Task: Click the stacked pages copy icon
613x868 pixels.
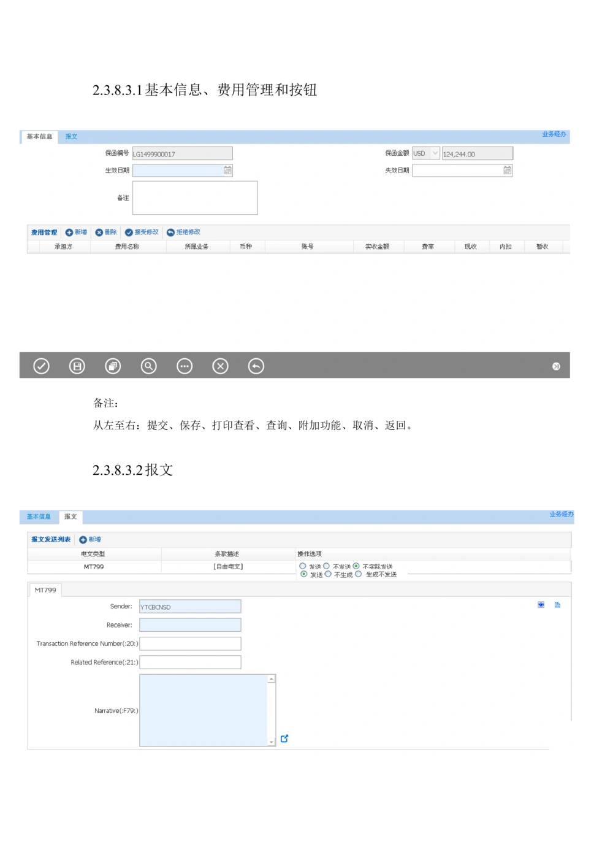Action: pyautogui.click(x=113, y=366)
